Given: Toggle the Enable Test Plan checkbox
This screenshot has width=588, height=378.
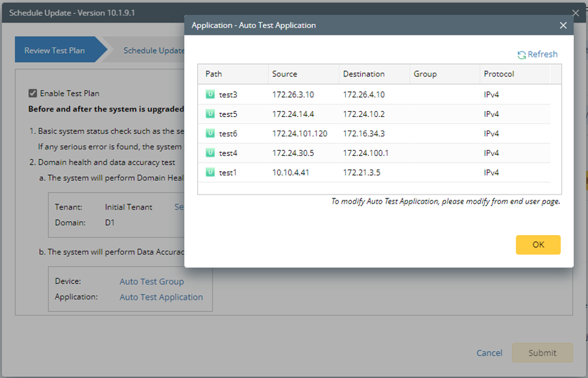Looking at the screenshot, I should (33, 93).
